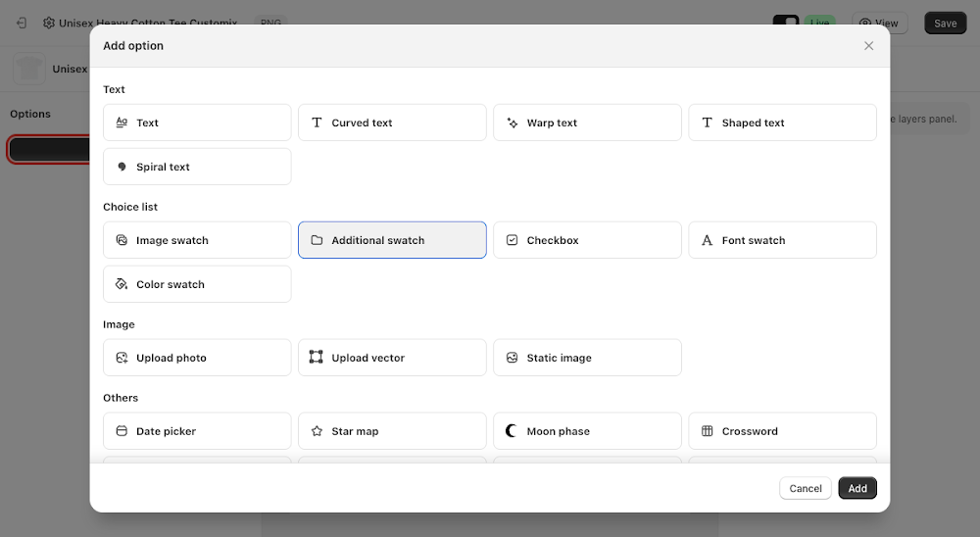Click the photo icon beside Upload photo
980x537 pixels.
[x=122, y=358]
